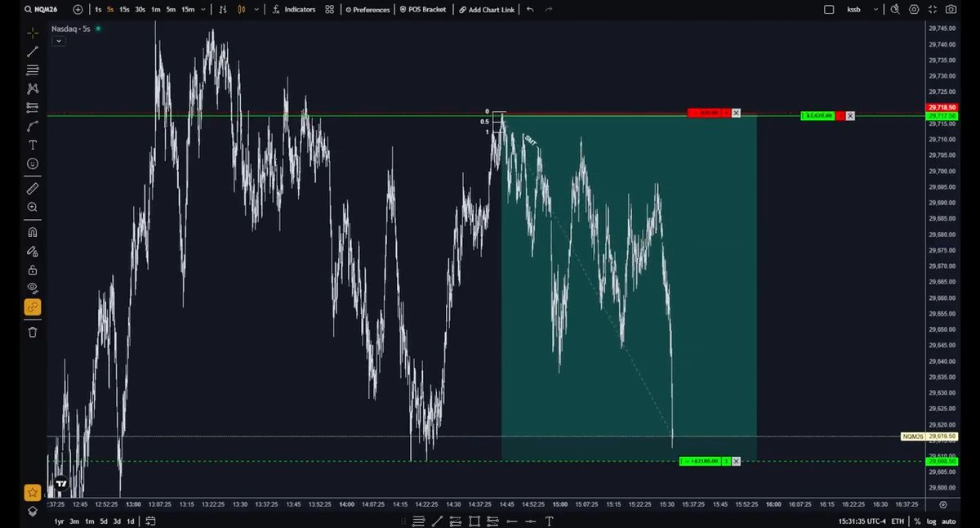Open the quick search icon
This screenshot has width=980, height=528.
click(x=895, y=10)
